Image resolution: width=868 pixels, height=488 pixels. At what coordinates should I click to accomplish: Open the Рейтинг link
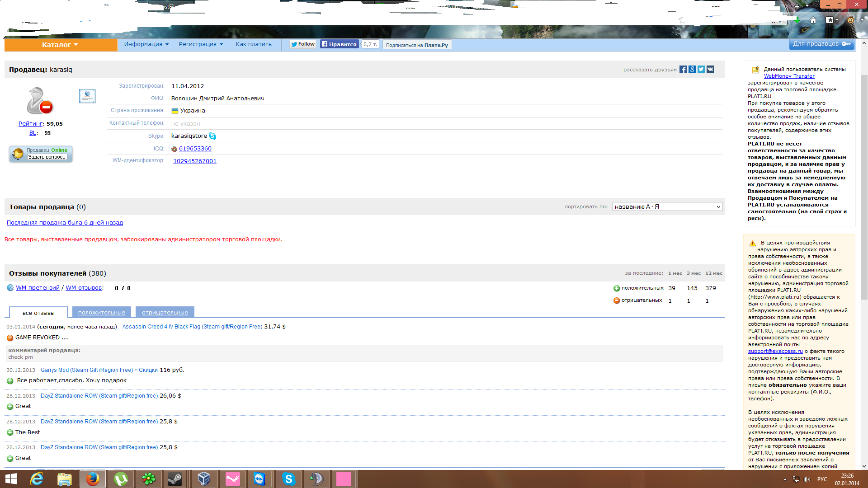point(31,124)
